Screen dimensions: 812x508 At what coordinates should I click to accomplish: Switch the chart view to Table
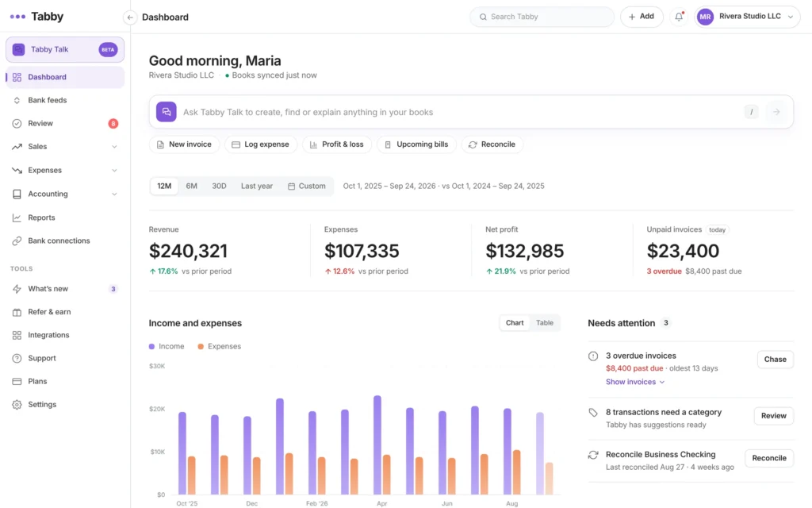click(544, 323)
